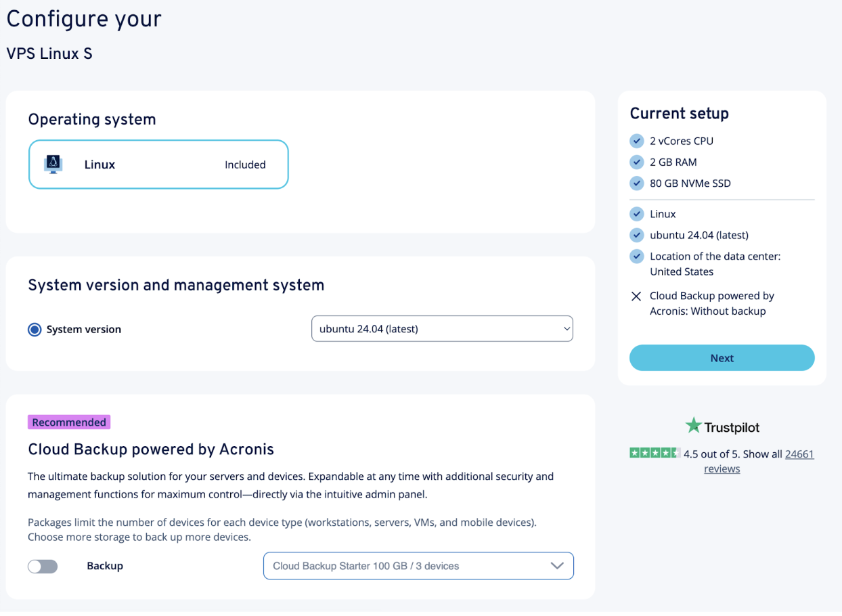Click checkmark icon beside Linux in Current setup
Screen dimensions: 842x616
[636, 214]
